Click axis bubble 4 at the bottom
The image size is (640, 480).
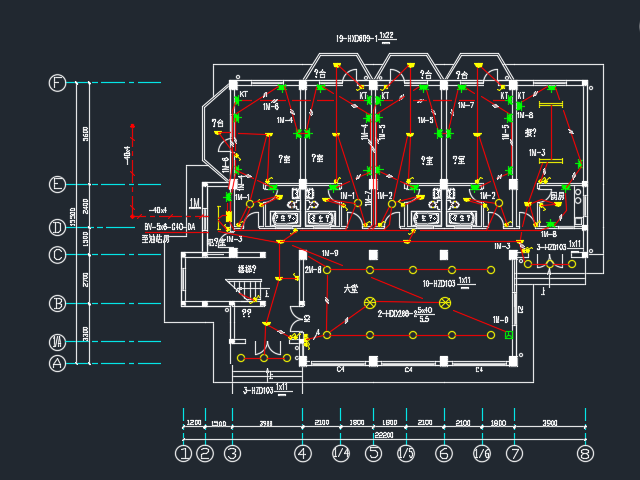[x=302, y=453]
